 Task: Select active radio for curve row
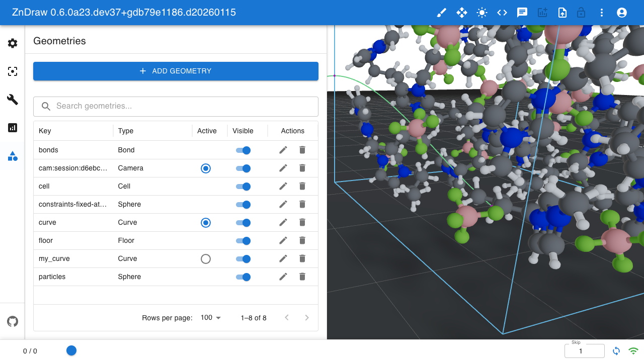point(205,223)
